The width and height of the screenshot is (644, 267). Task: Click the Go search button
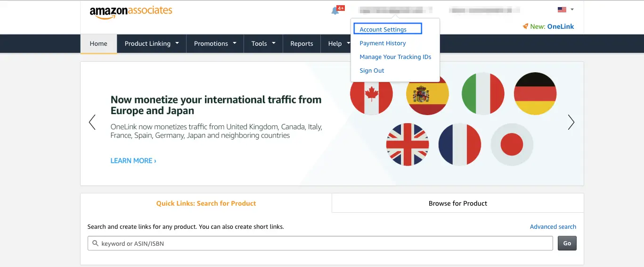click(x=567, y=243)
